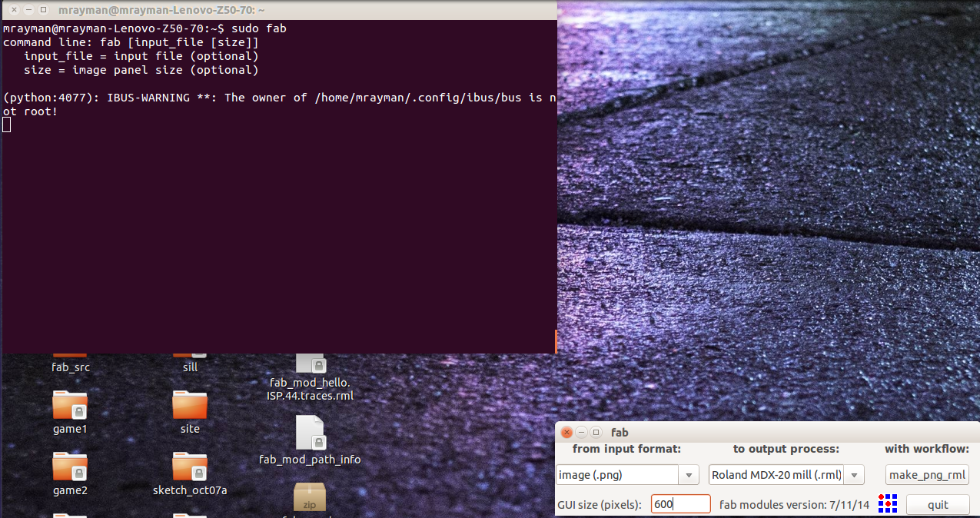Open the output process dropdown arrow
Image resolution: width=980 pixels, height=518 pixels.
[855, 475]
